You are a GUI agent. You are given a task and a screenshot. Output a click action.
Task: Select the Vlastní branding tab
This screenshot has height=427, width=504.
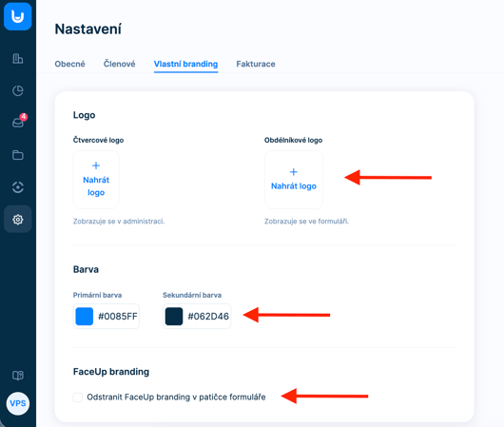[185, 64]
